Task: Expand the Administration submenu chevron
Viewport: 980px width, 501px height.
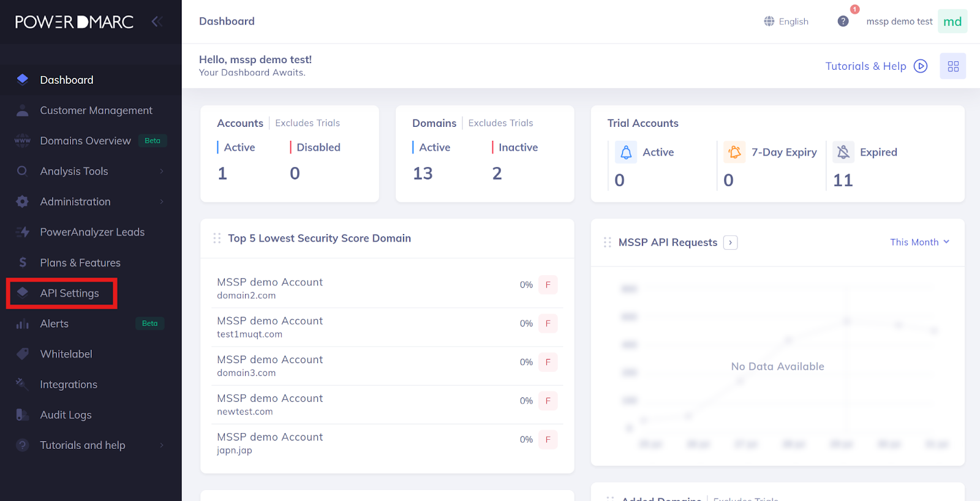Action: coord(162,202)
